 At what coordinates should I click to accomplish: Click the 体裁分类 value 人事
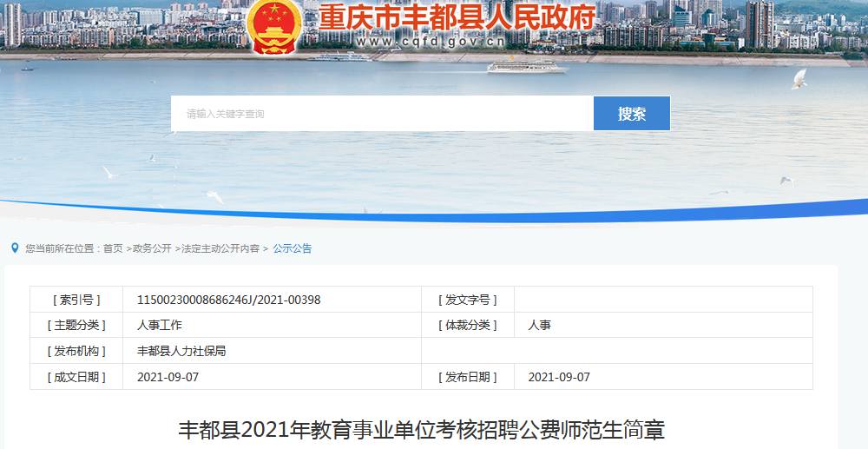point(540,325)
